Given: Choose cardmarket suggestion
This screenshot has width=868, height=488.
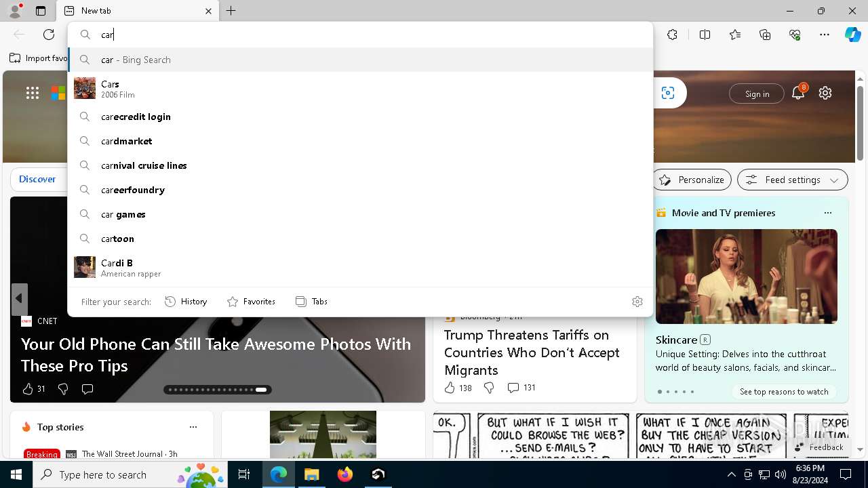Looking at the screenshot, I should pos(360,141).
